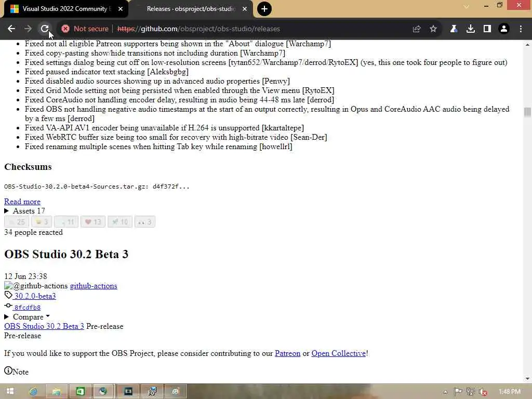Screen dimensions: 532x399
Task: Click the 12 Jun 23:38 timestamp
Action: click(x=25, y=276)
